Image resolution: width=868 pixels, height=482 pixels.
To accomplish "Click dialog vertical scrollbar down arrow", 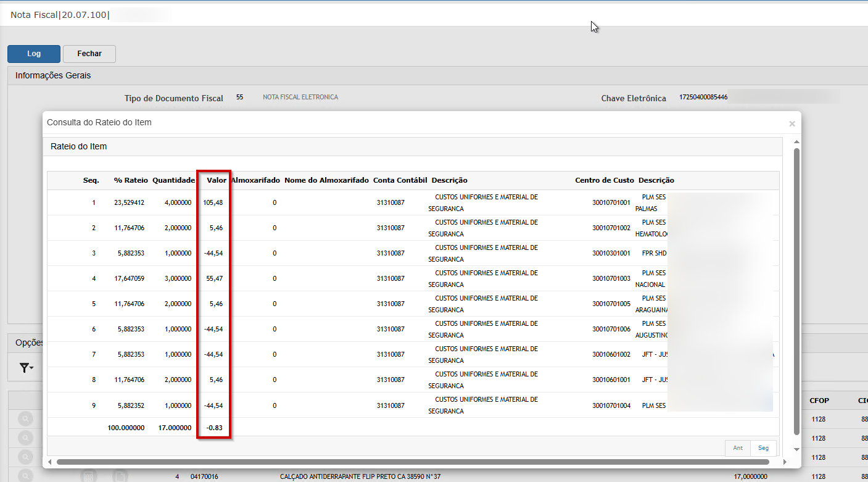I will (x=796, y=449).
